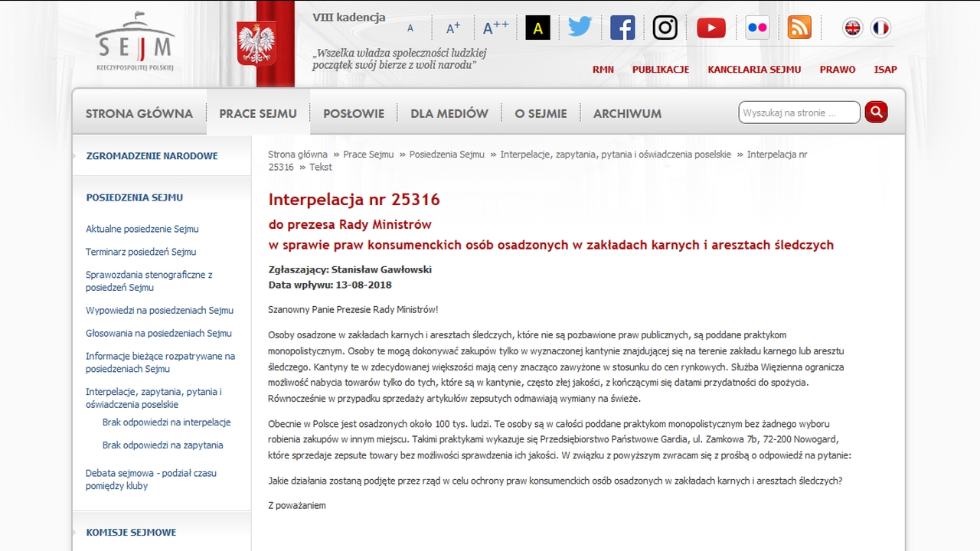Expand ZGROMADZENIE NARODOWE sidebar section
This screenshot has height=551, width=980.
[152, 156]
